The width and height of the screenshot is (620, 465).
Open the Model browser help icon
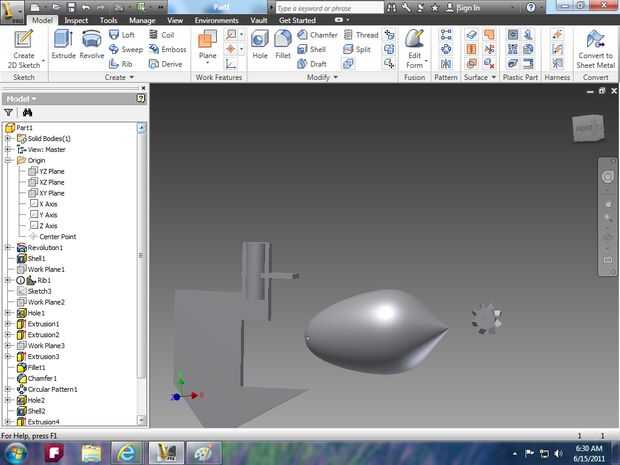pyautogui.click(x=141, y=98)
